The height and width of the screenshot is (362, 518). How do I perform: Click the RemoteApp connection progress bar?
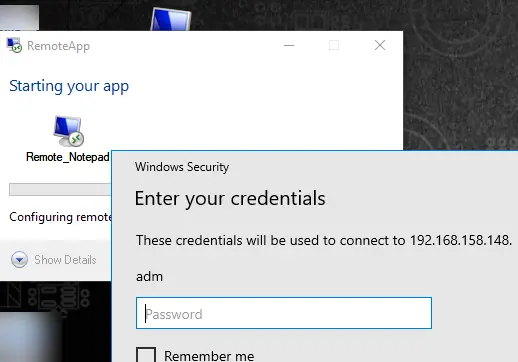tap(60, 189)
